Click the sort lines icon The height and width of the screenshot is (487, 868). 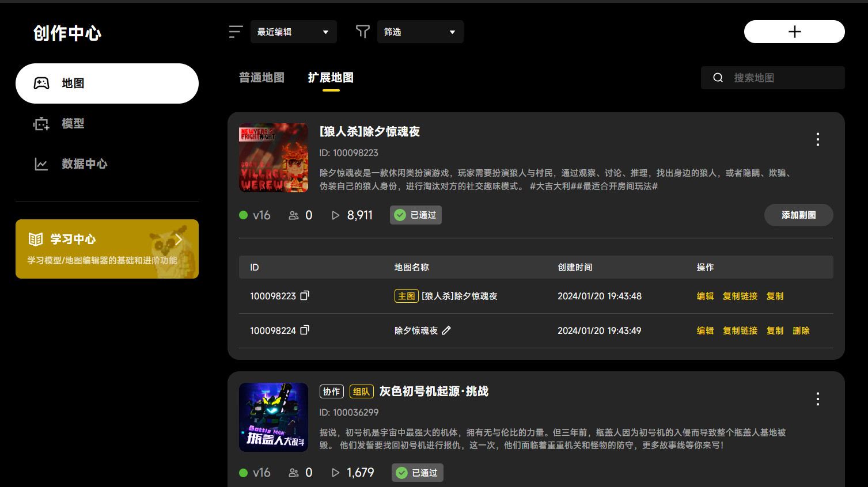[x=236, y=32]
